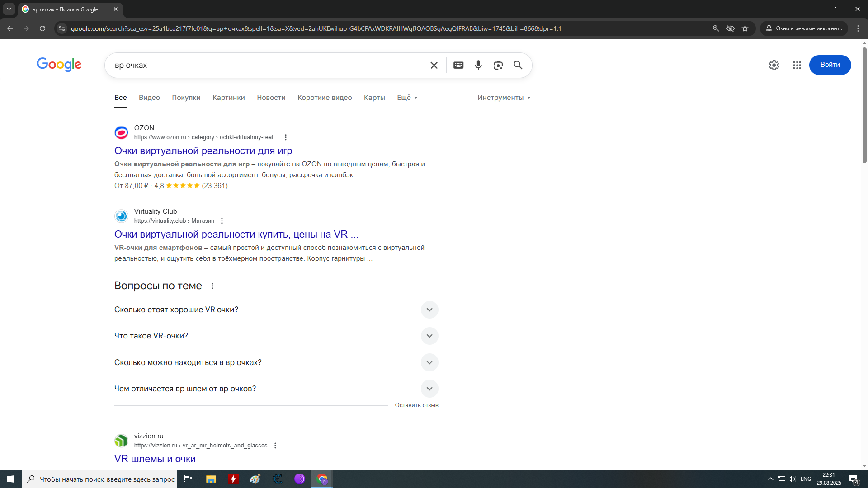
Task: Click the 'Войти' sign-in button
Action: point(830,65)
